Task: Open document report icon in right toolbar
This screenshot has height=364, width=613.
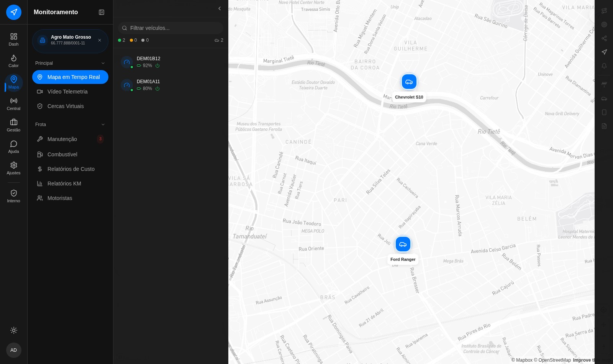Action: click(604, 126)
